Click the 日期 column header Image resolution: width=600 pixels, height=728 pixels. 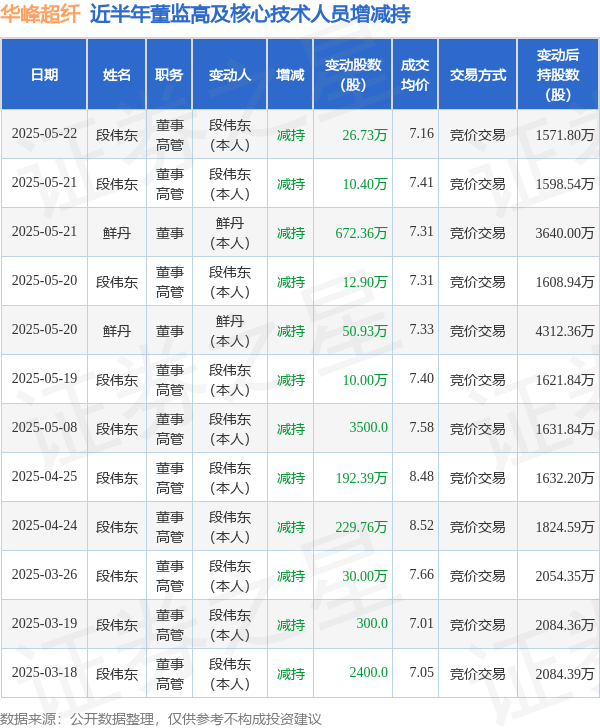pyautogui.click(x=44, y=75)
